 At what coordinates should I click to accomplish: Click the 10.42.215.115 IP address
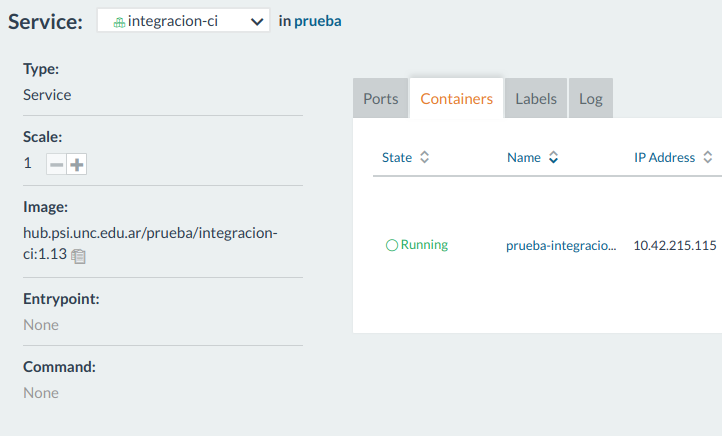[675, 245]
